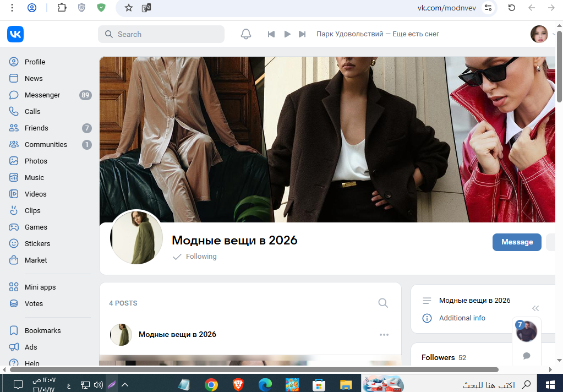This screenshot has height=392, width=563.
Task: Click the Market bag icon
Action: (x=14, y=260)
